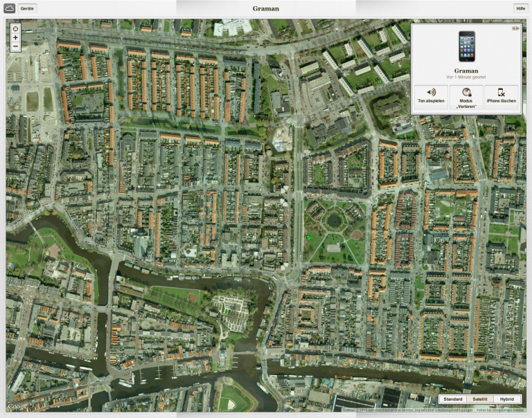The image size is (532, 418).
Task: Zoom in with the plus button
Action: (x=15, y=38)
